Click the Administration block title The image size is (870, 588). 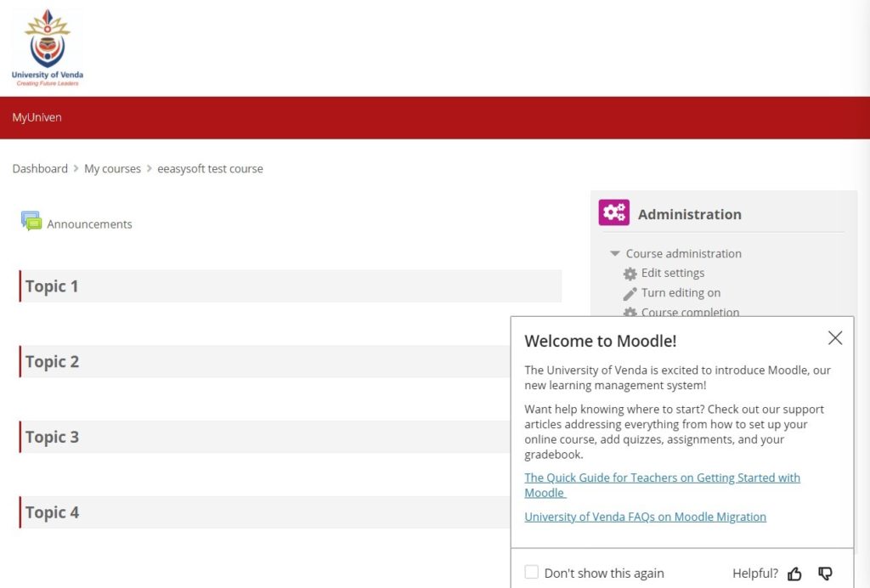[x=689, y=214]
